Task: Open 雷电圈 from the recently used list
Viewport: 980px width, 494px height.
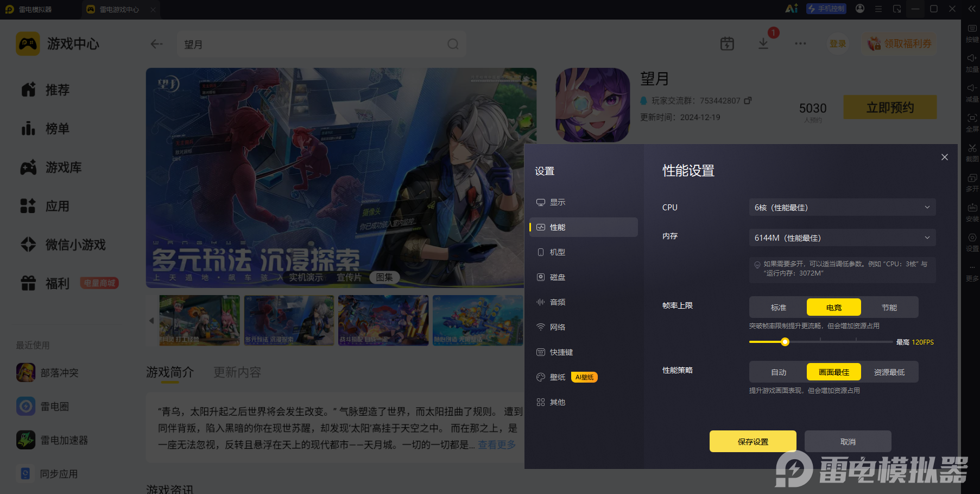Action: (43, 407)
